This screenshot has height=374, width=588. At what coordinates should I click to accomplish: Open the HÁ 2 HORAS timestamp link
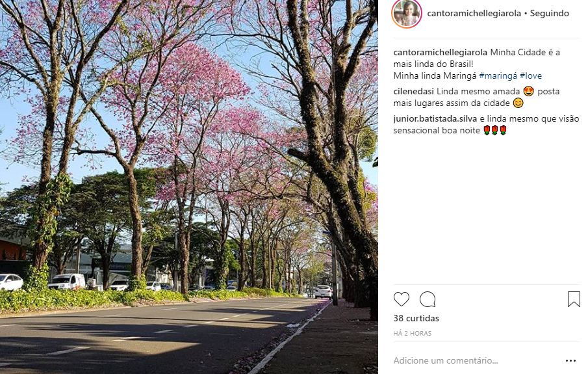pos(413,333)
